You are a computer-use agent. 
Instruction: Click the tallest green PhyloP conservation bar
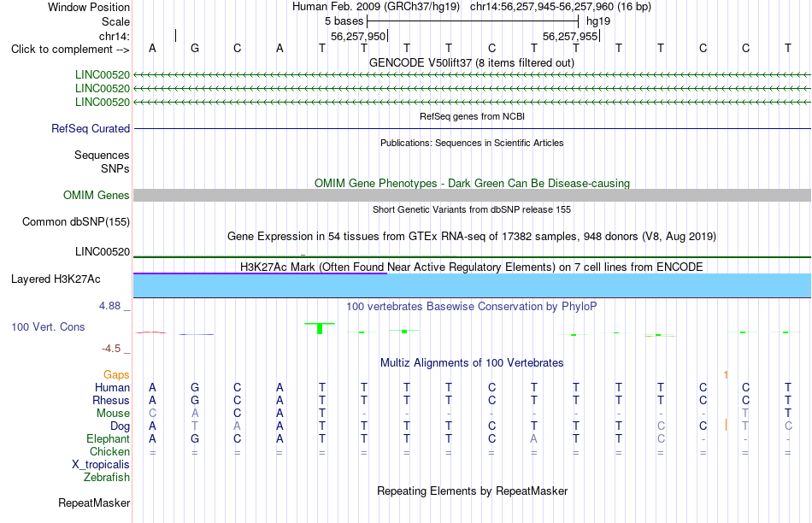coord(320,328)
